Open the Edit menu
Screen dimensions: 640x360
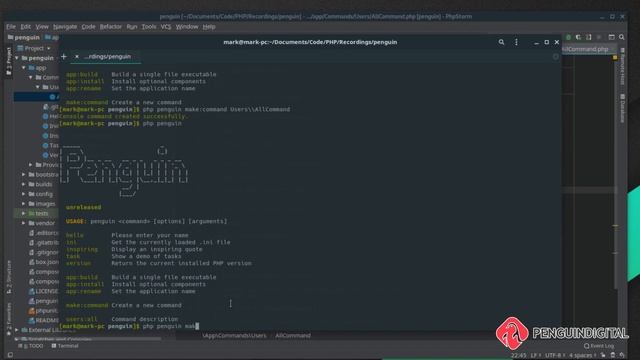pos(26,27)
